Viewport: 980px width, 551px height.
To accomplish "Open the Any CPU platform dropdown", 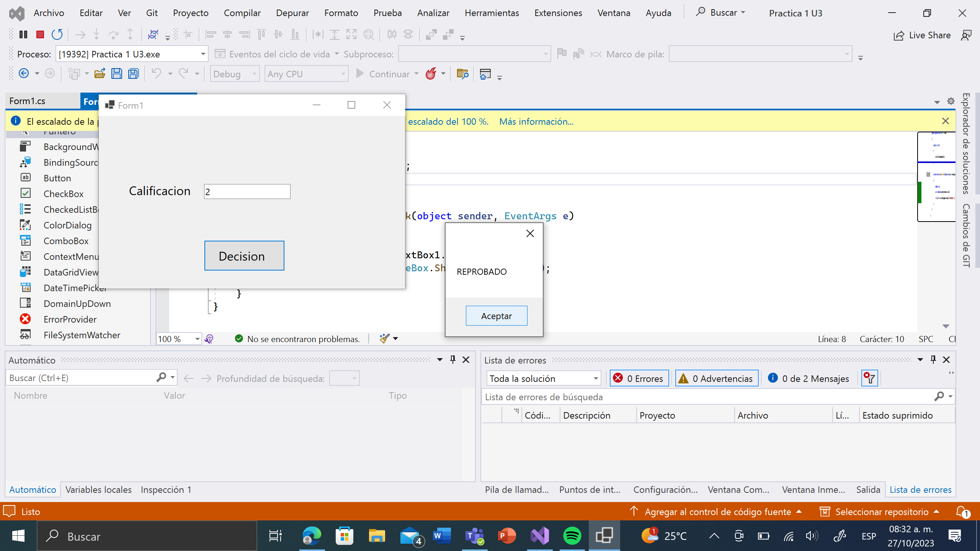I will tap(342, 73).
